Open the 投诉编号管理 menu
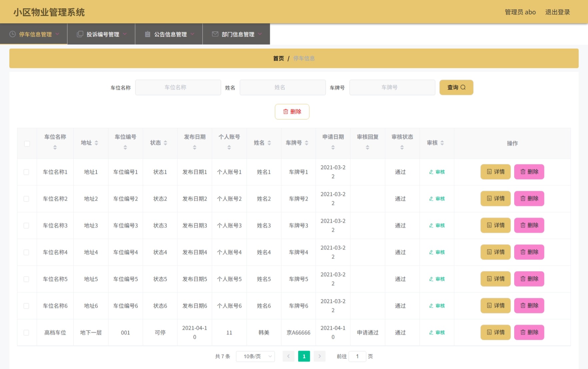 [101, 34]
